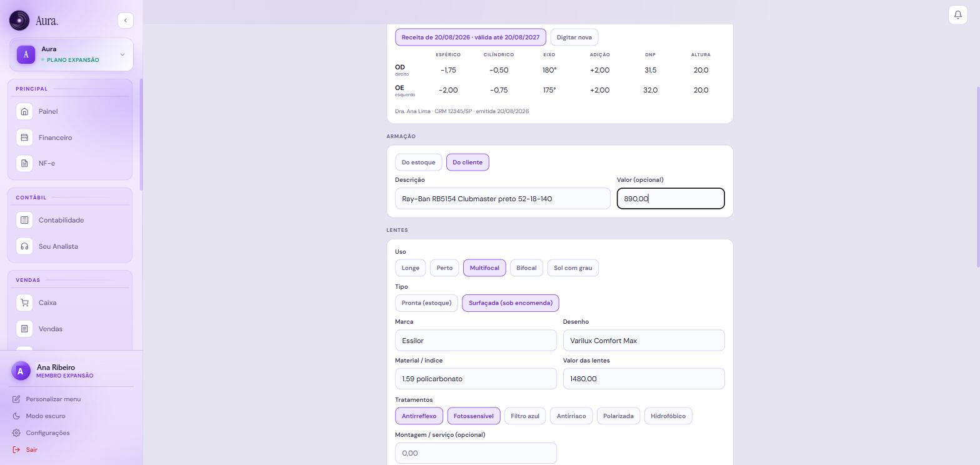Click the Material / índice field
The width and height of the screenshot is (980, 465).
point(476,379)
